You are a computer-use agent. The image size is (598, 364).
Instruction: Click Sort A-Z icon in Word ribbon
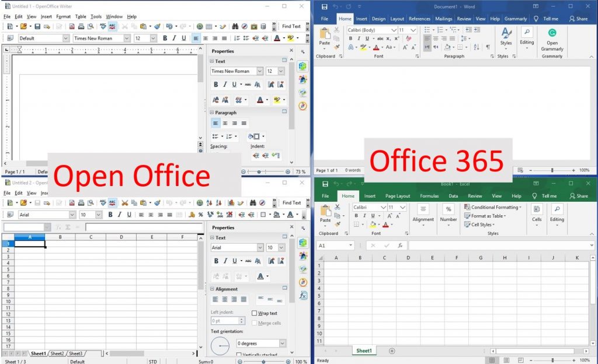pos(477,47)
